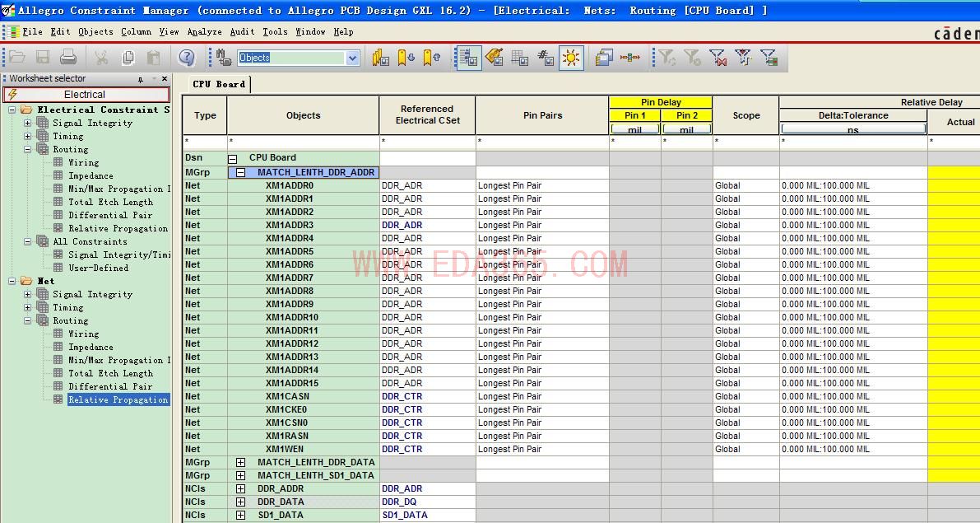The image size is (980, 523).
Task: Open the Tools menu
Action: point(275,31)
